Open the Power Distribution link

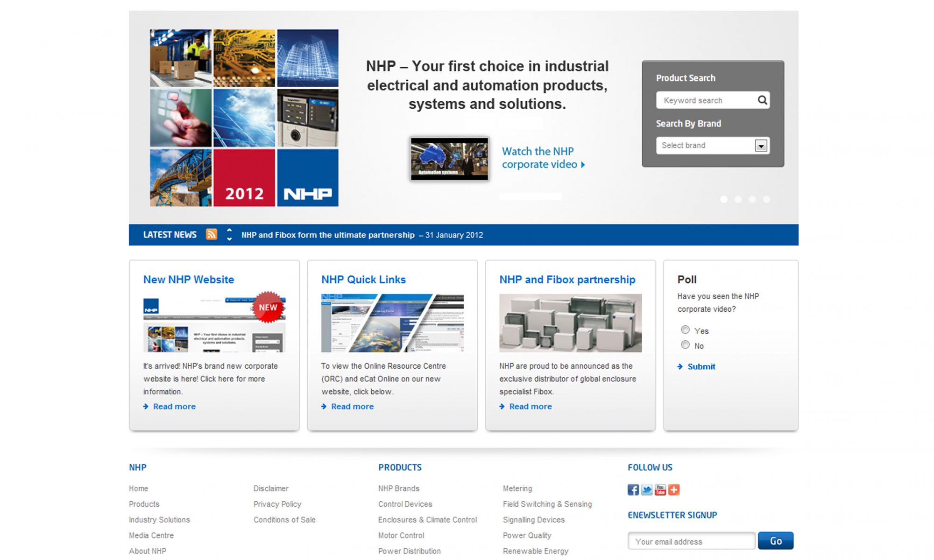tap(410, 551)
